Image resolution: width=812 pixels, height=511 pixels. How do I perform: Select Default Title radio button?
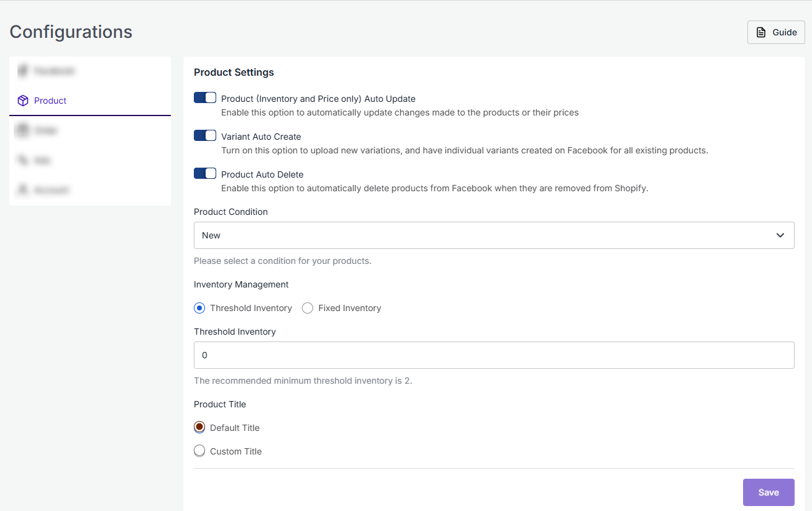coord(199,427)
